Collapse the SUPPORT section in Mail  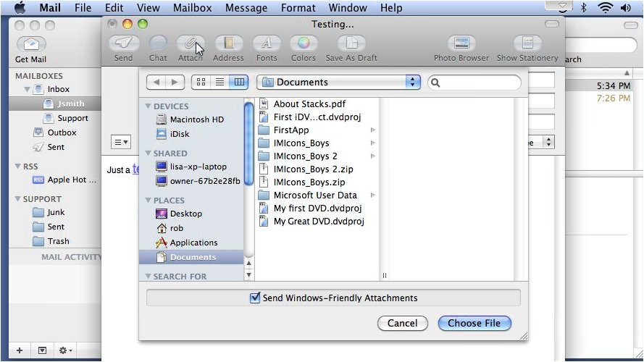pos(17,198)
